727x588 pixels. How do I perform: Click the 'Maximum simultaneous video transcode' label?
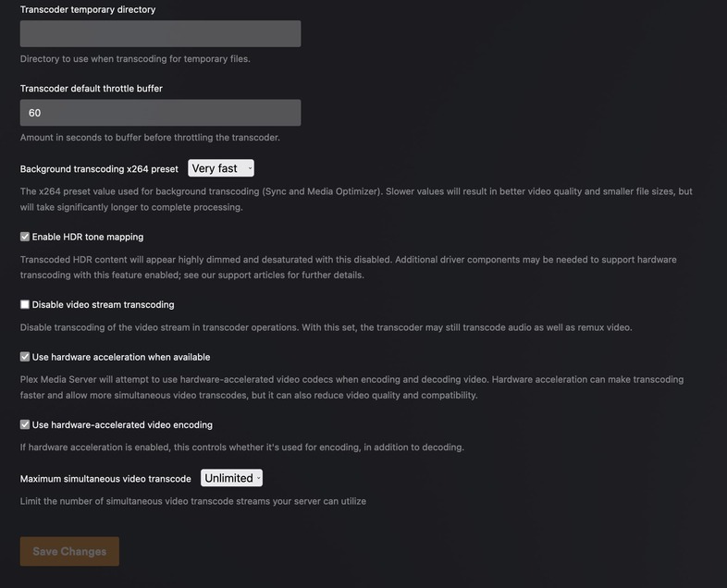[105, 479]
